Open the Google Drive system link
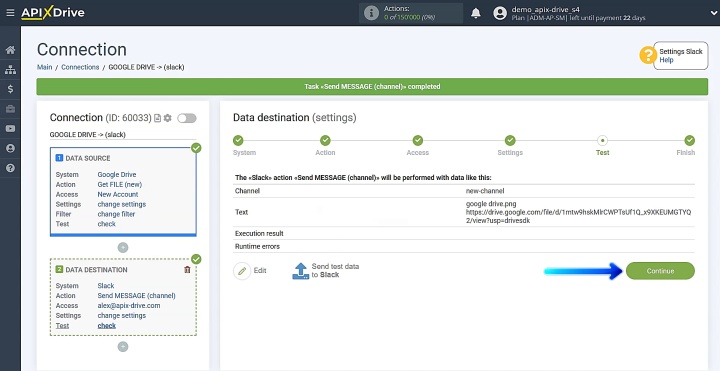The height and width of the screenshot is (371, 720). [117, 174]
